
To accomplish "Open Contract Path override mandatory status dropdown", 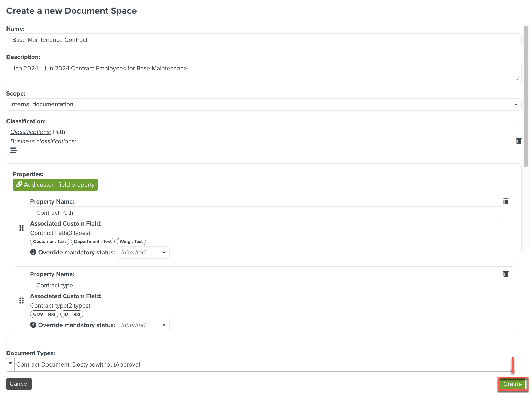I will click(143, 252).
